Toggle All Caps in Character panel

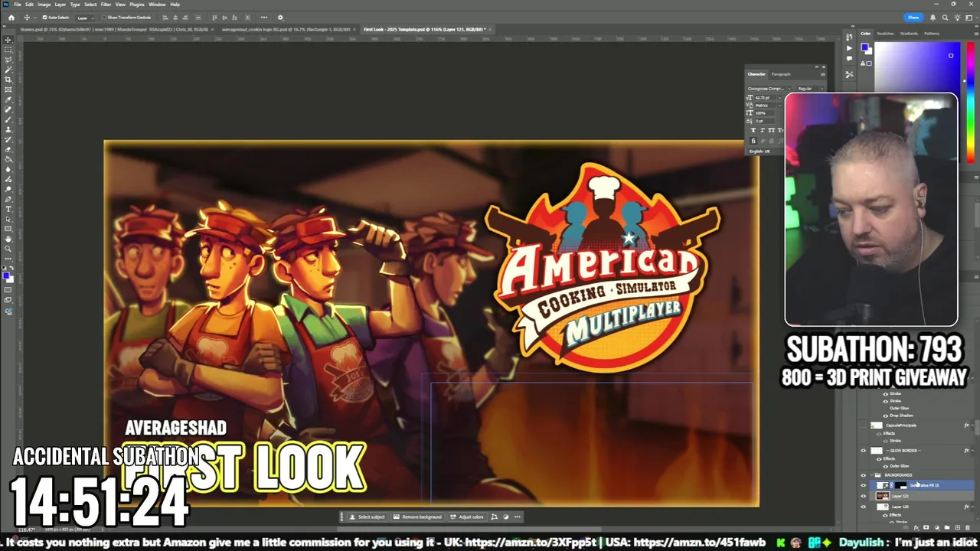(771, 130)
